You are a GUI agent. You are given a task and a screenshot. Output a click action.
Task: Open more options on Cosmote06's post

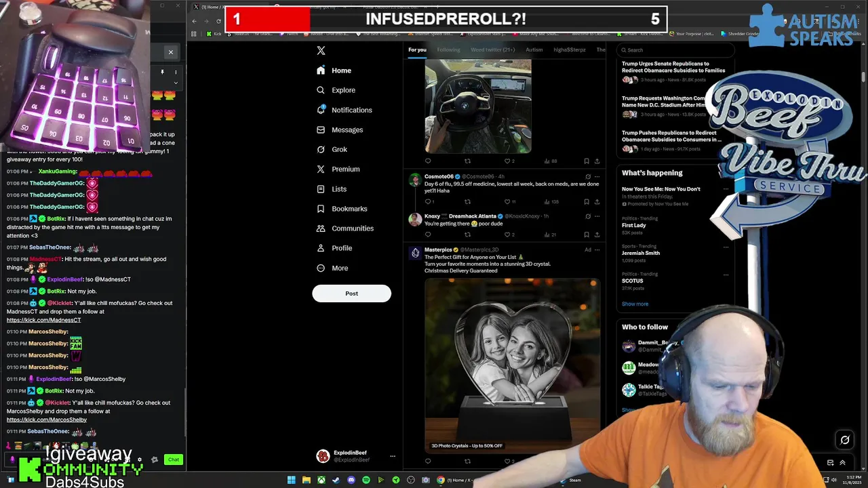[x=597, y=177]
